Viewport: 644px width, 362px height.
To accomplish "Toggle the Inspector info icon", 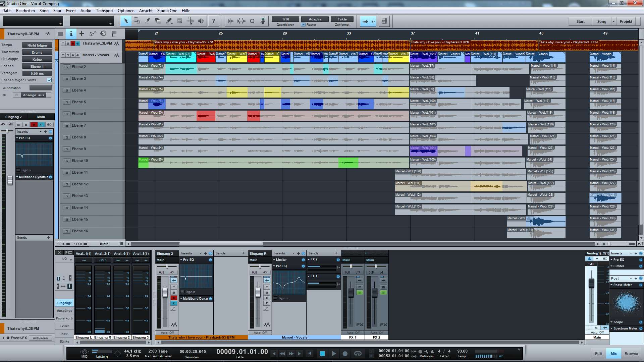I will tap(71, 34).
